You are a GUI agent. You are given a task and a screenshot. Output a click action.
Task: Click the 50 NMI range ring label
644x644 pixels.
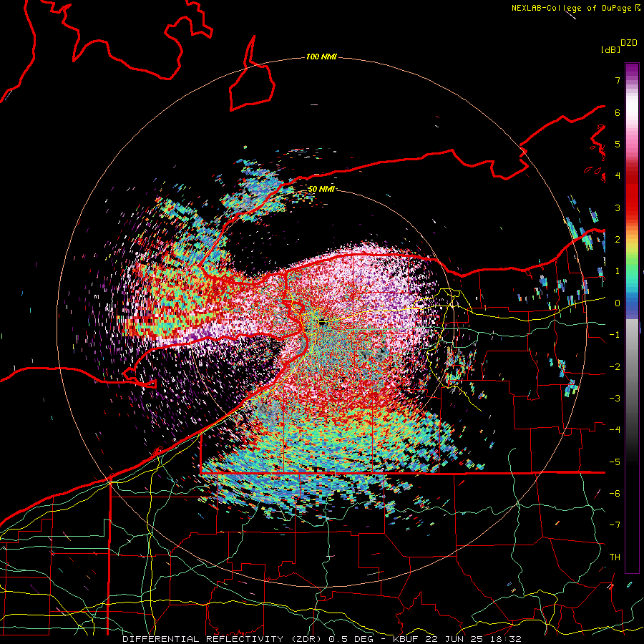[x=321, y=190]
